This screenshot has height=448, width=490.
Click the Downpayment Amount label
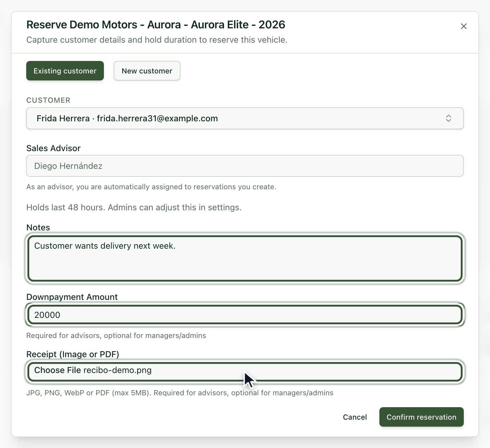click(72, 297)
